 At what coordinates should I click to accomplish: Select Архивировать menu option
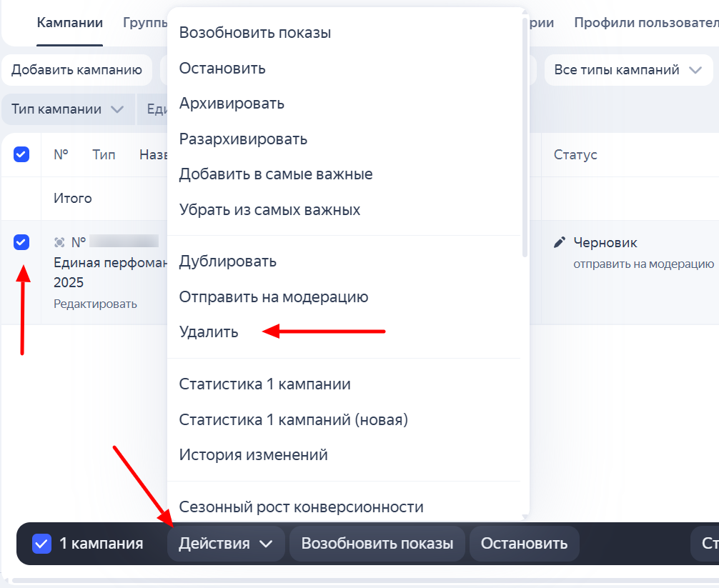pyautogui.click(x=232, y=104)
